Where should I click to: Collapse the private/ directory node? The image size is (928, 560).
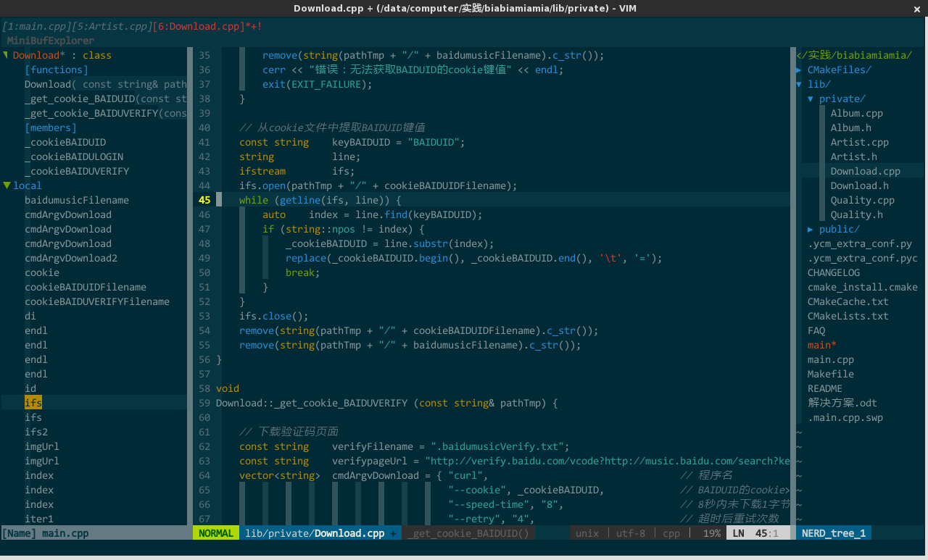click(x=811, y=99)
